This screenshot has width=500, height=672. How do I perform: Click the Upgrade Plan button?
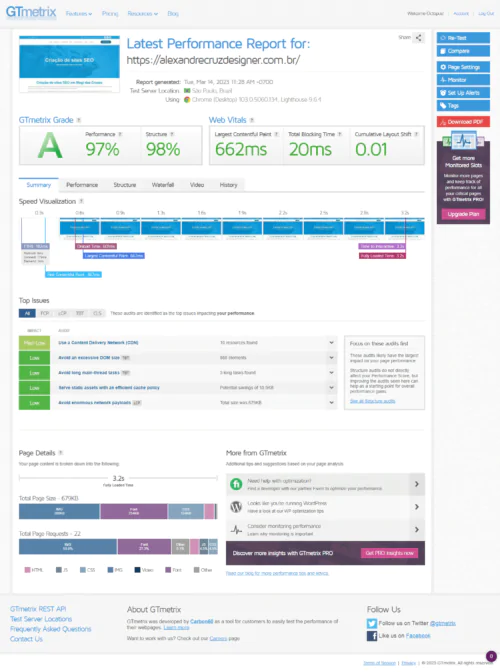463,214
